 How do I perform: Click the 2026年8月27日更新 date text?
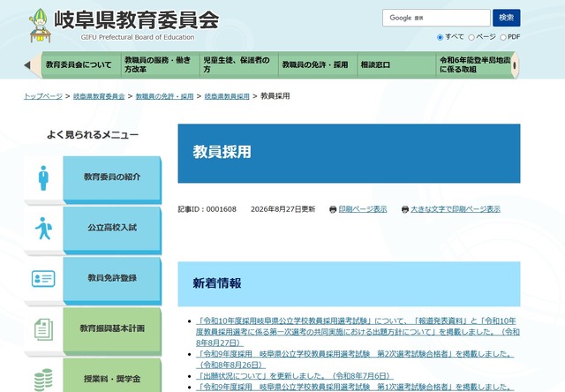pyautogui.click(x=282, y=209)
